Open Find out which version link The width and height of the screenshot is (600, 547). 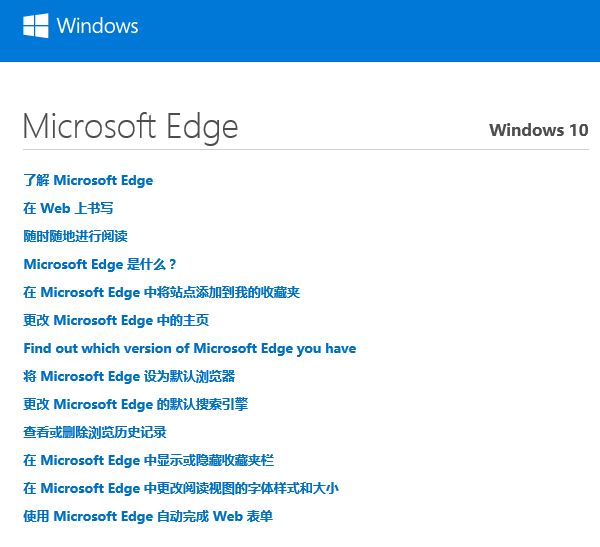click(x=189, y=348)
